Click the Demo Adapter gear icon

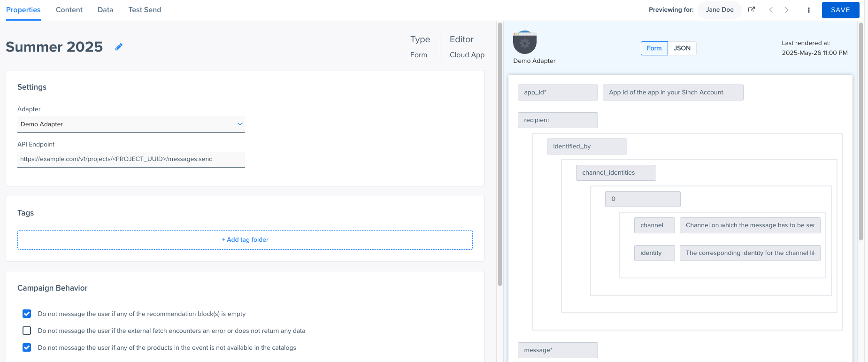[525, 43]
